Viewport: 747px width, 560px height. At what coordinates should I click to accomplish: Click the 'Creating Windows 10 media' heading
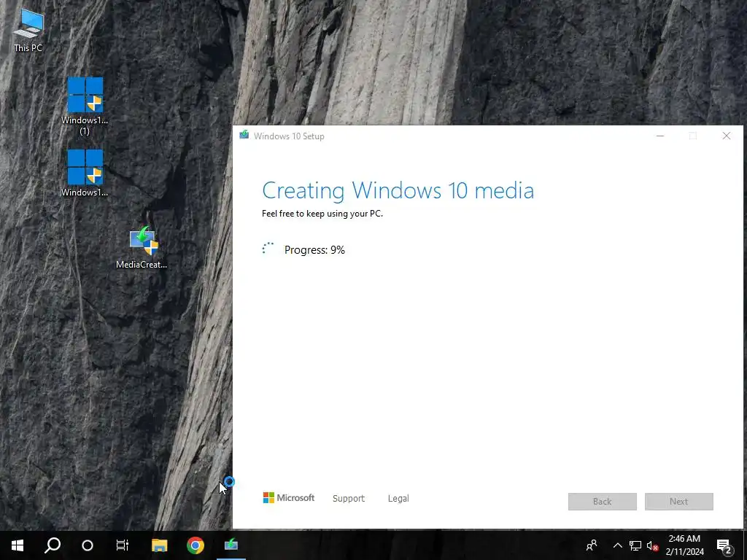coord(398,191)
